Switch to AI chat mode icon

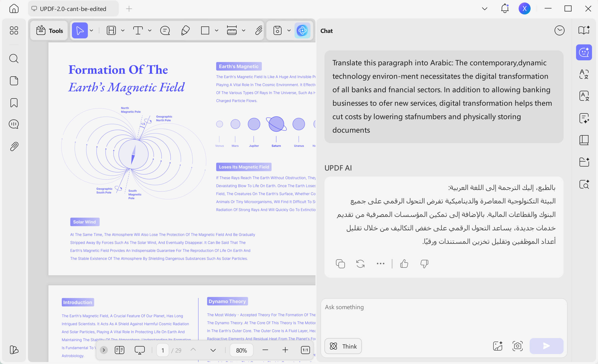(x=584, y=52)
